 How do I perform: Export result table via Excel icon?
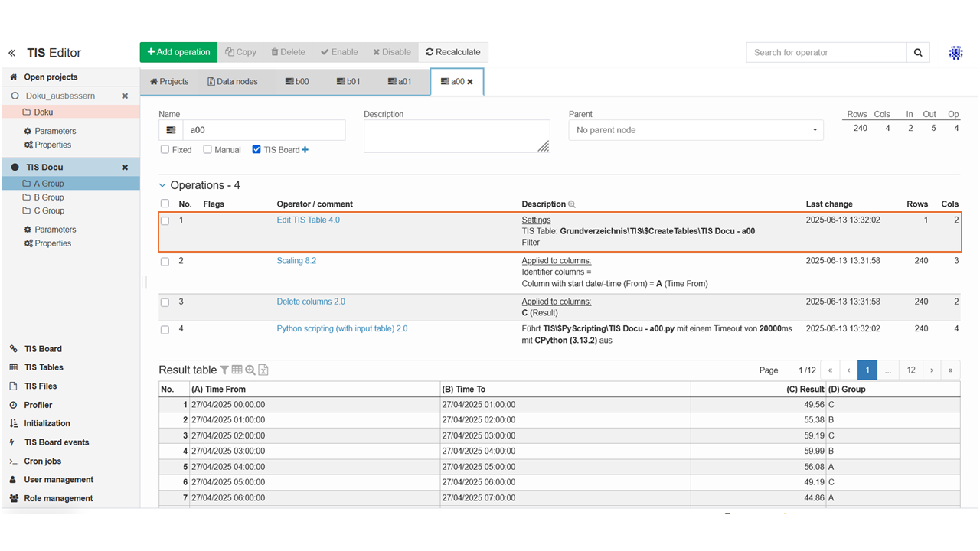(x=263, y=370)
